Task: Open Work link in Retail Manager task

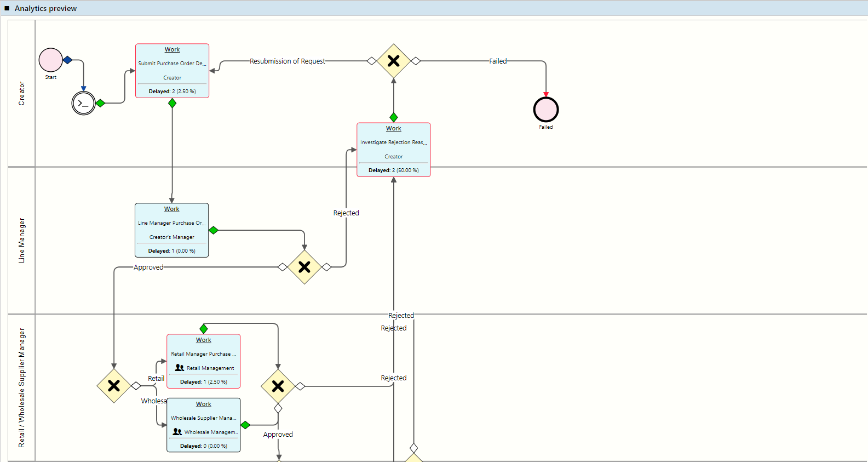Action: 204,340
